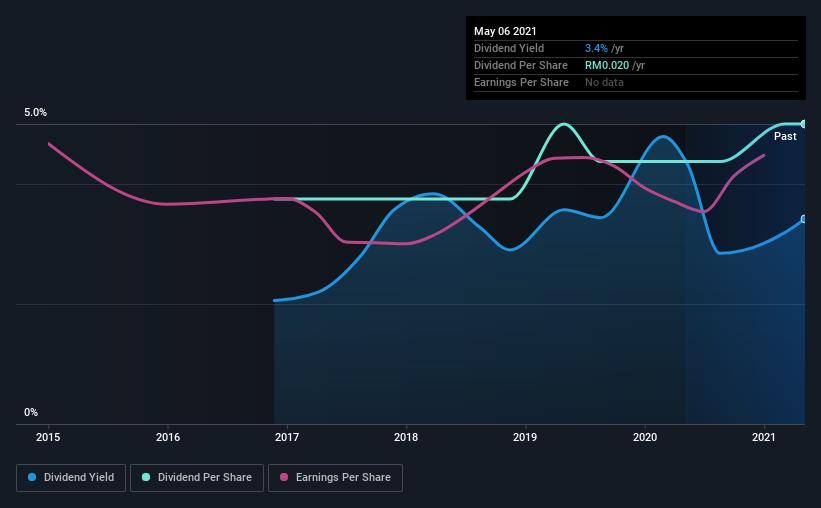
Task: Click the Past label on the chart
Action: point(785,136)
